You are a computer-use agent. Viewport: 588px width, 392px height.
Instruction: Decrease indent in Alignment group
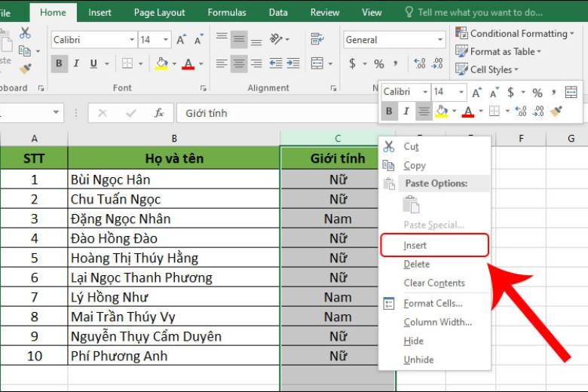[276, 63]
